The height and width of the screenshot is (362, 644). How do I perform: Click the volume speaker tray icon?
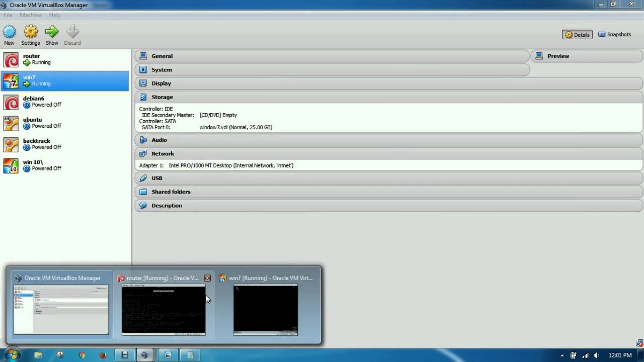596,355
